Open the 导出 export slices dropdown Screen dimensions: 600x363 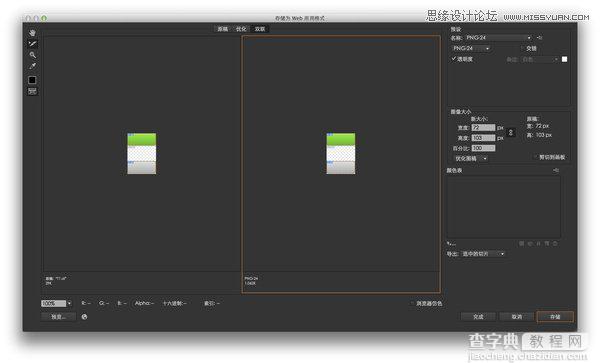[483, 254]
